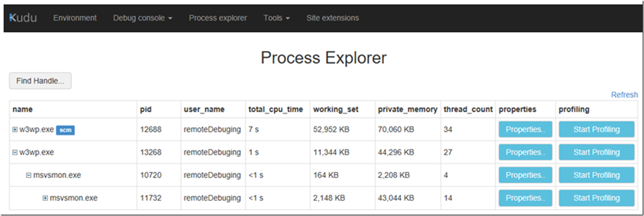Start Profiling for process 12688
The height and width of the screenshot is (216, 644).
596,129
